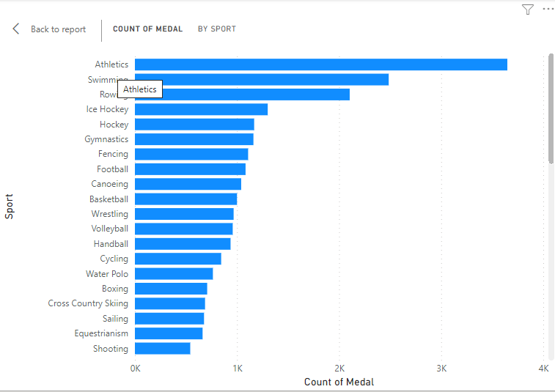Click the Fencing axis label

click(x=113, y=154)
